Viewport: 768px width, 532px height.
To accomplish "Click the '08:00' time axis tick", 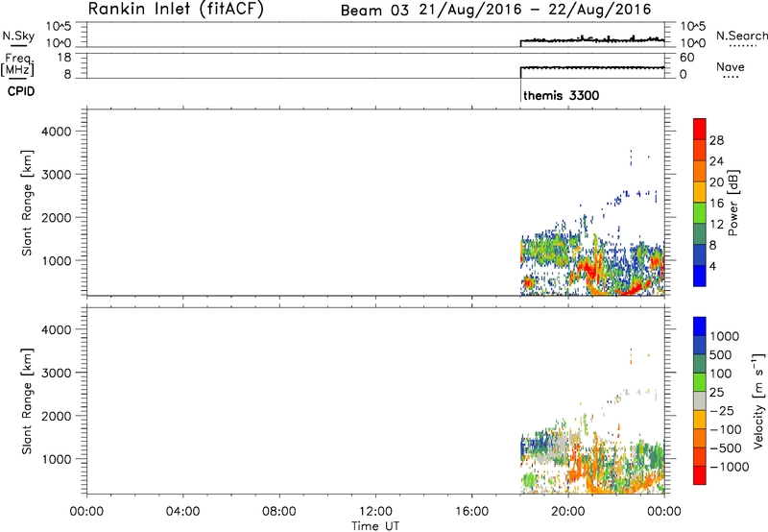I will (x=279, y=511).
